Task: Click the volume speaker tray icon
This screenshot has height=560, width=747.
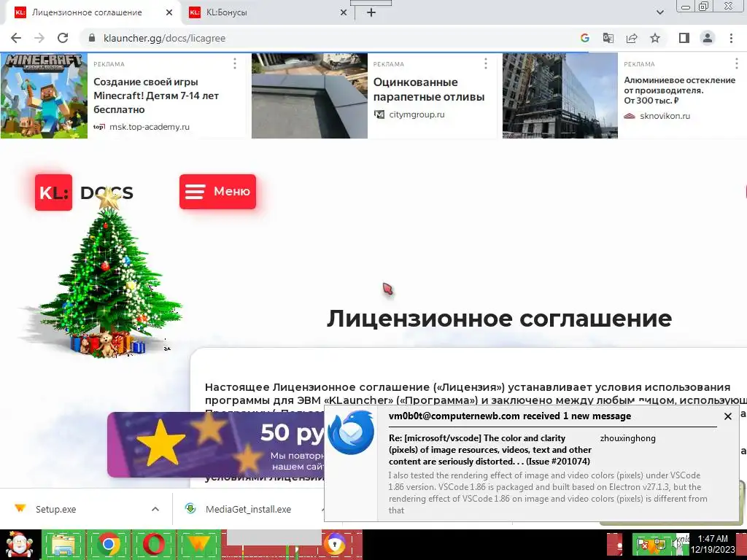Action: coord(677,545)
